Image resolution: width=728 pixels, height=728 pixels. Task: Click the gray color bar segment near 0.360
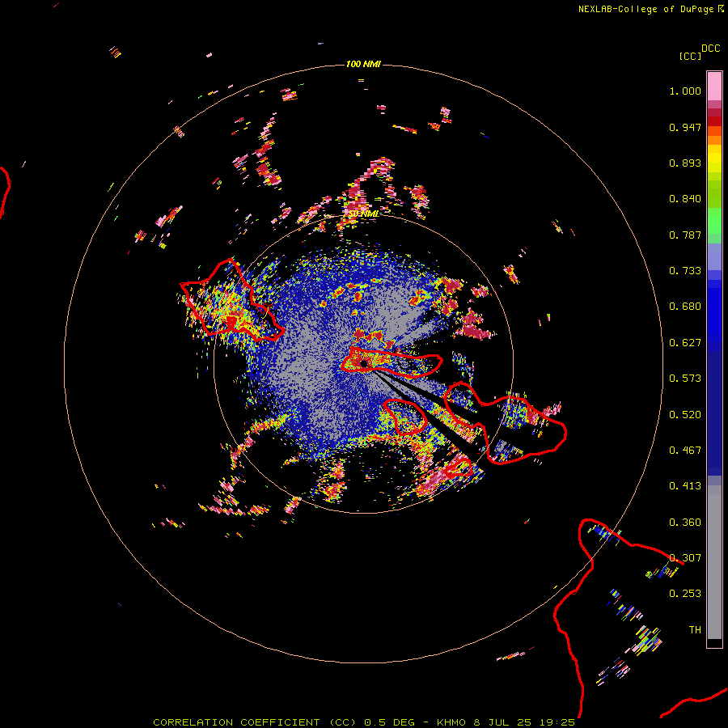[x=714, y=562]
